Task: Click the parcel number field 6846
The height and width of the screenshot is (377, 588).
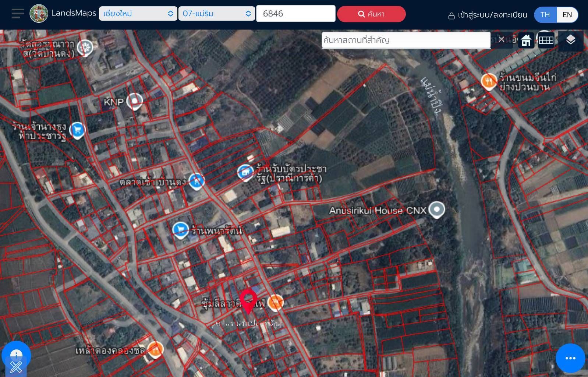Action: tap(295, 14)
